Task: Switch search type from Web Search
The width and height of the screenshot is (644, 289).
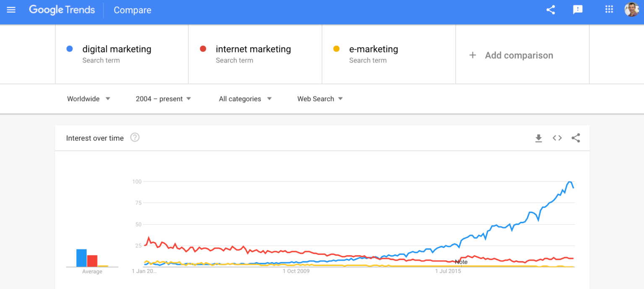Action: tap(319, 99)
